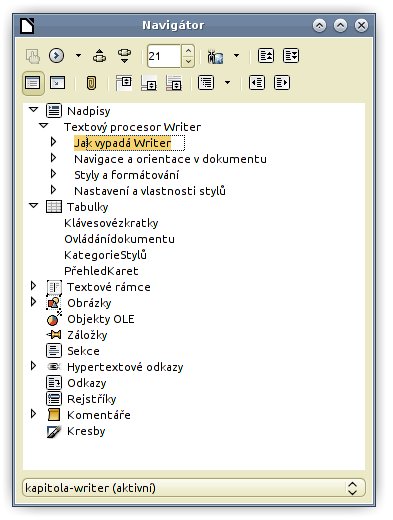Select the PřehledKaret table entry
The width and height of the screenshot is (393, 520).
click(x=101, y=271)
